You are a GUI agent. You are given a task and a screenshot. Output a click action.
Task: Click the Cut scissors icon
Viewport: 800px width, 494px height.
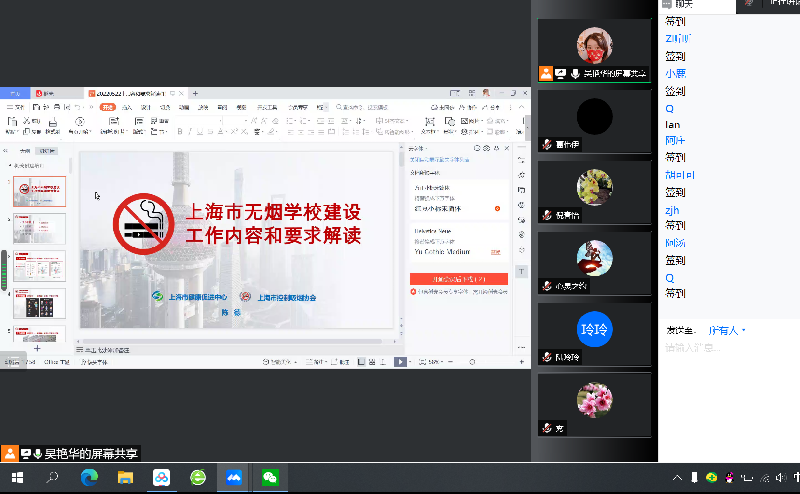click(x=26, y=121)
